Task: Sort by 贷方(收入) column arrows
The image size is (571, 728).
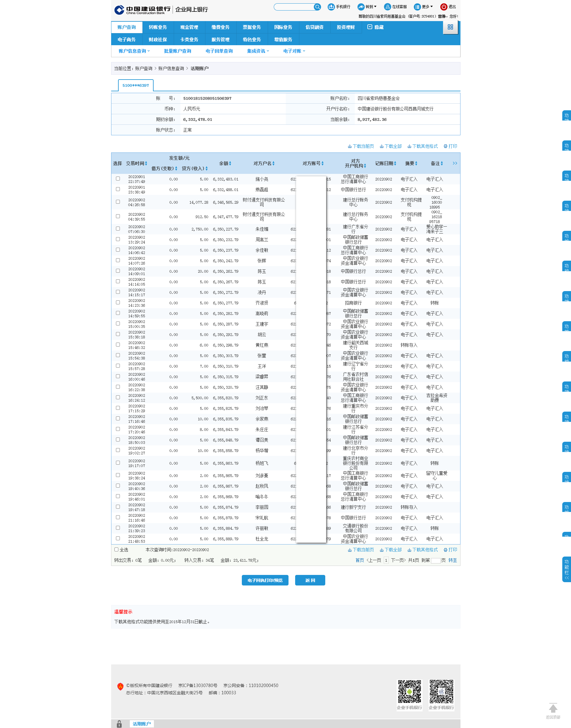Action: click(x=207, y=168)
